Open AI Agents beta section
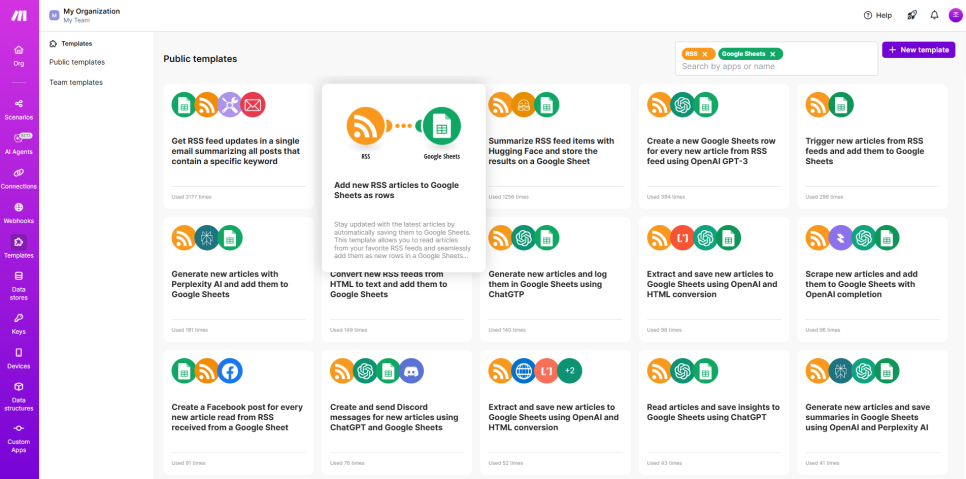The height and width of the screenshot is (479, 966). (x=19, y=144)
